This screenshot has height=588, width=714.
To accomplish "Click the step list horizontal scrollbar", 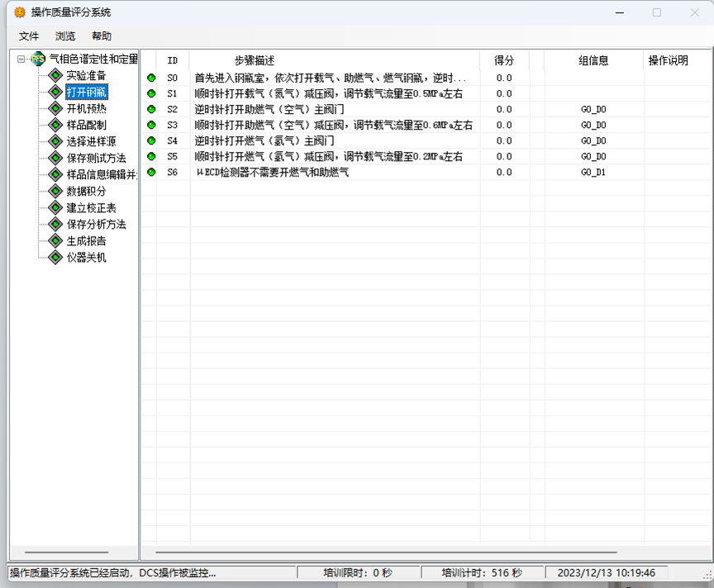I will coord(385,552).
